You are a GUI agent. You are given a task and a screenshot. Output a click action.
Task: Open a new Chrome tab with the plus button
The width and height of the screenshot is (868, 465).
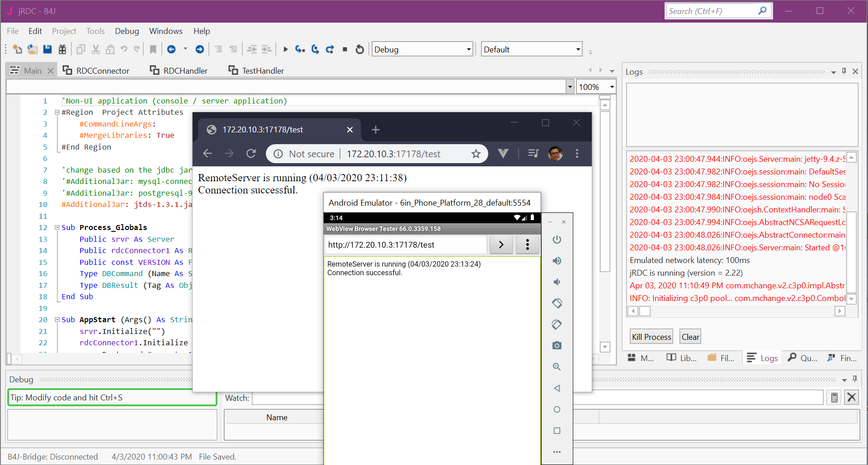pos(376,130)
